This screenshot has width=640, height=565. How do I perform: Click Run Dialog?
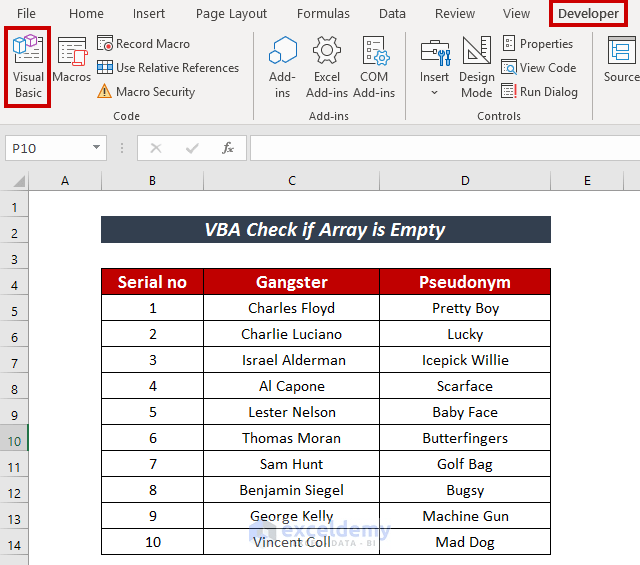click(539, 92)
